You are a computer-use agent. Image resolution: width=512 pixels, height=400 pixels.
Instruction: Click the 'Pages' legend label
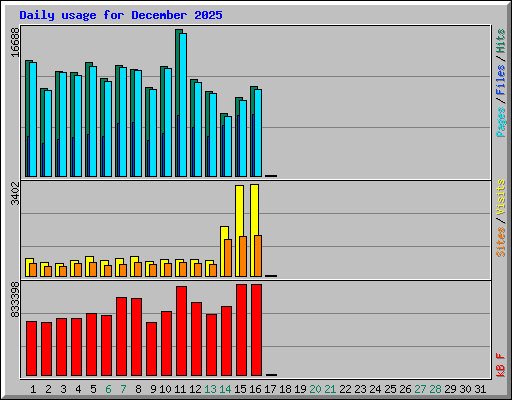click(x=500, y=122)
